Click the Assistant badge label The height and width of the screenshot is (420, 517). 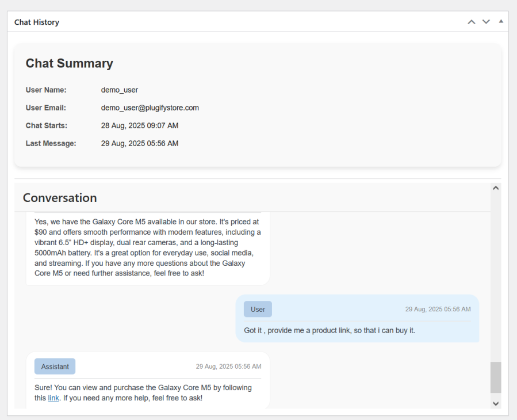[x=55, y=366]
